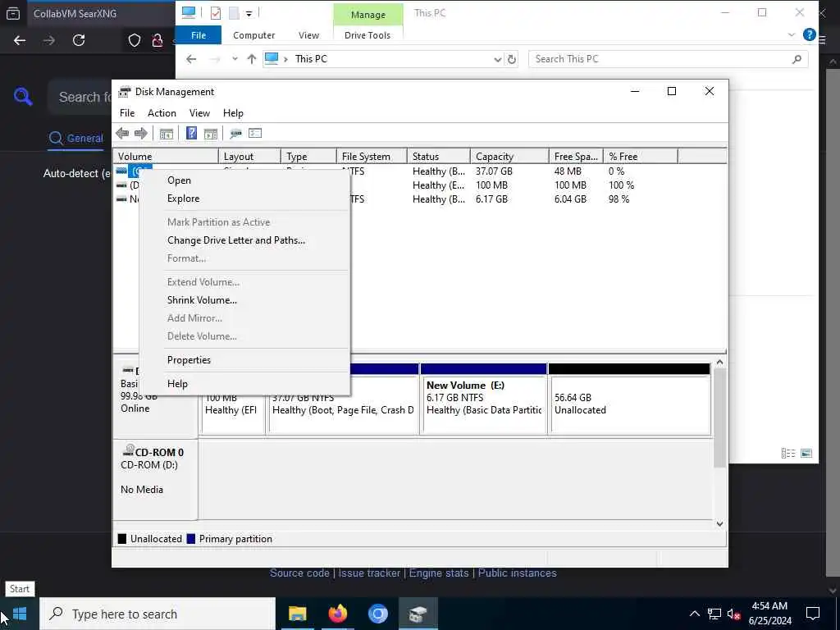The width and height of the screenshot is (840, 630).
Task: Click the muted volume tray icon
Action: click(733, 614)
